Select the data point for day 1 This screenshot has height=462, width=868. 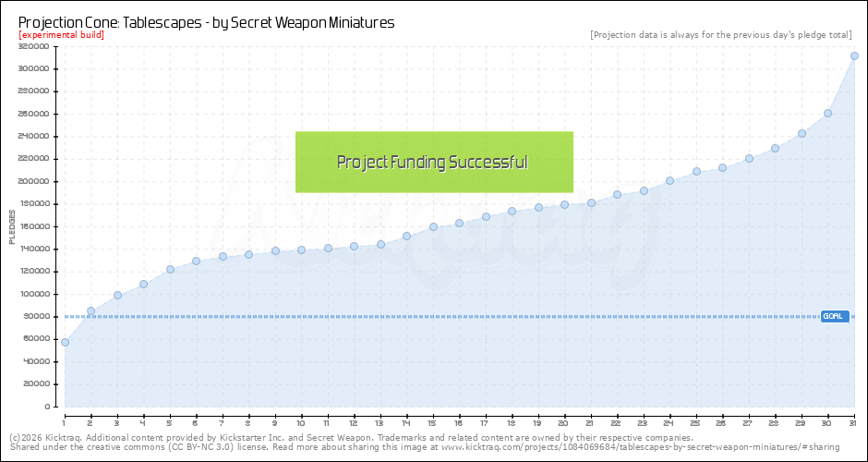click(x=65, y=343)
